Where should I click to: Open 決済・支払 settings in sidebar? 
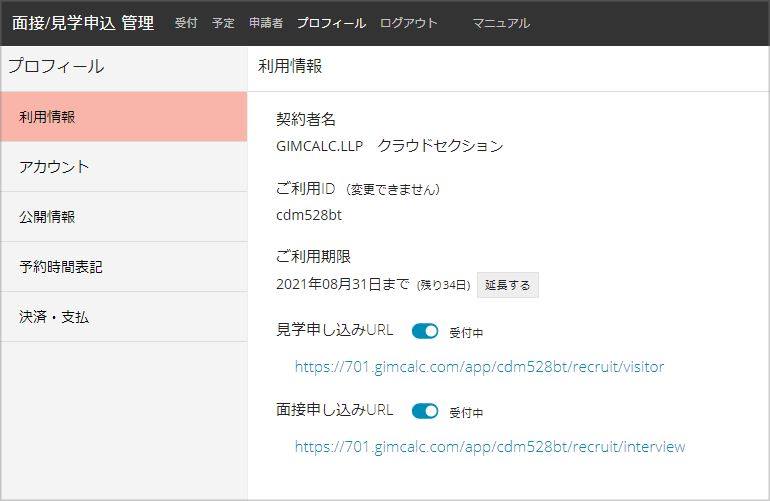(123, 317)
